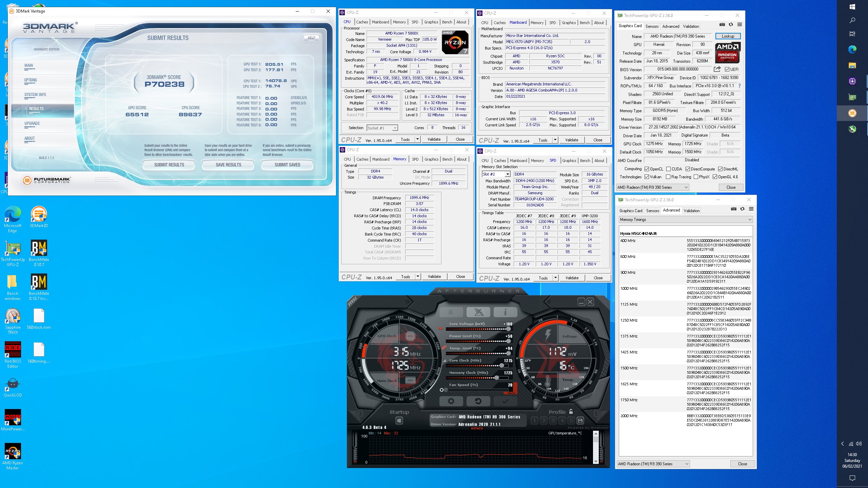Image resolution: width=868 pixels, height=488 pixels.
Task: Open Tools dropdown arrow in CPU-Z CPU window
Action: pyautogui.click(x=417, y=139)
